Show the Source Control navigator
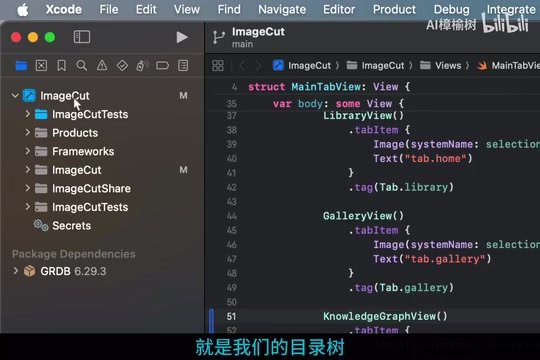 coord(41,65)
